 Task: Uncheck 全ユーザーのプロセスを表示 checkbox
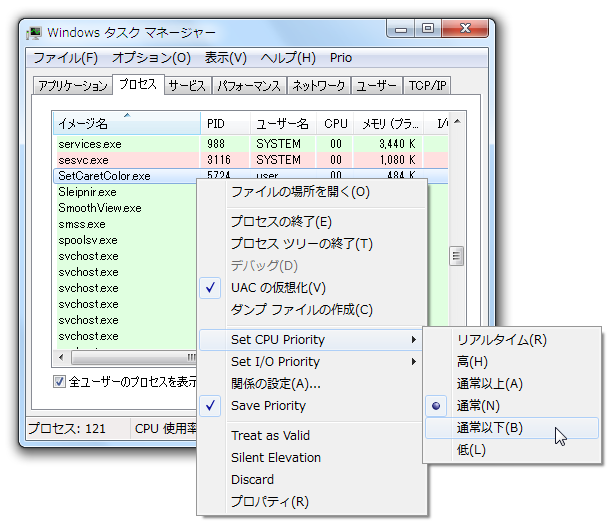coord(59,381)
